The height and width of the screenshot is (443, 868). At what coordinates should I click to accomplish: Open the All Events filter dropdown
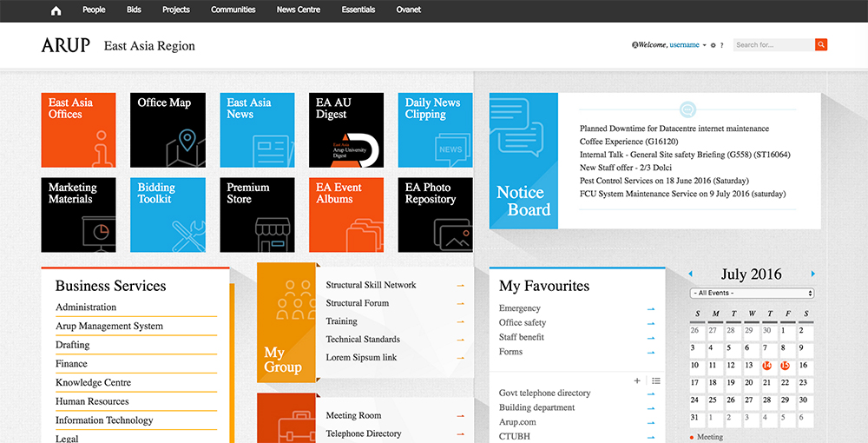coord(752,294)
